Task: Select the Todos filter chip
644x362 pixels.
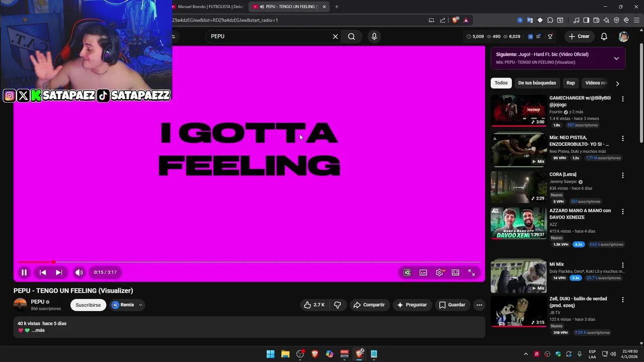Action: tap(501, 83)
